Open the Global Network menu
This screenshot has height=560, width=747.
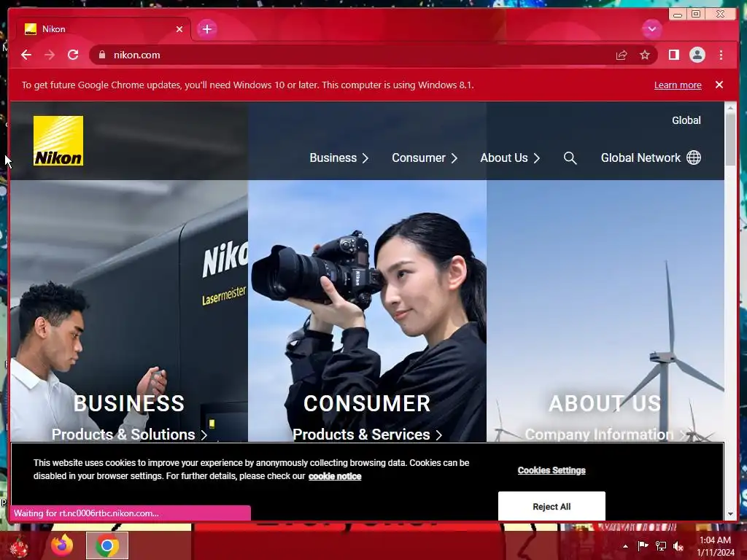click(x=650, y=158)
